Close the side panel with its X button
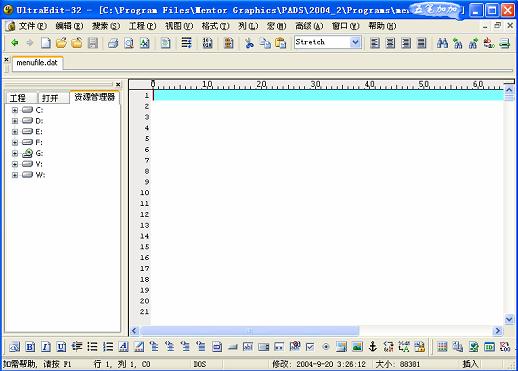 tap(118, 84)
